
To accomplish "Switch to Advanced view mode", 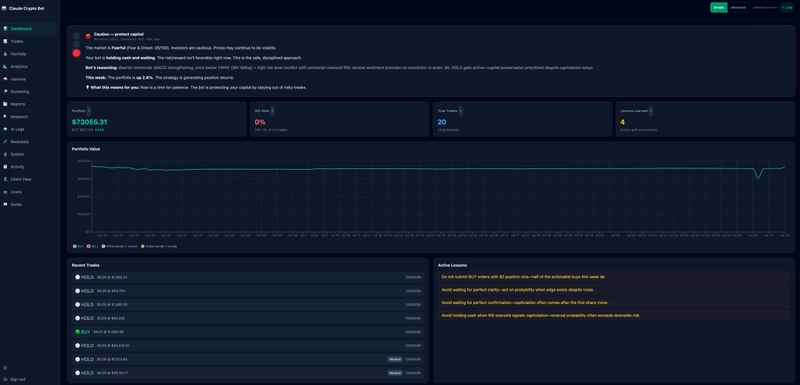I will [738, 8].
